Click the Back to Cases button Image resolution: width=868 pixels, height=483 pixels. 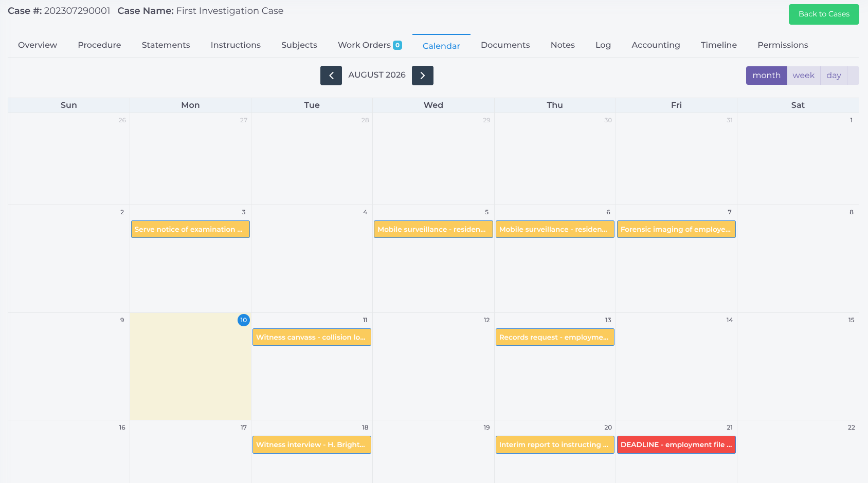824,14
